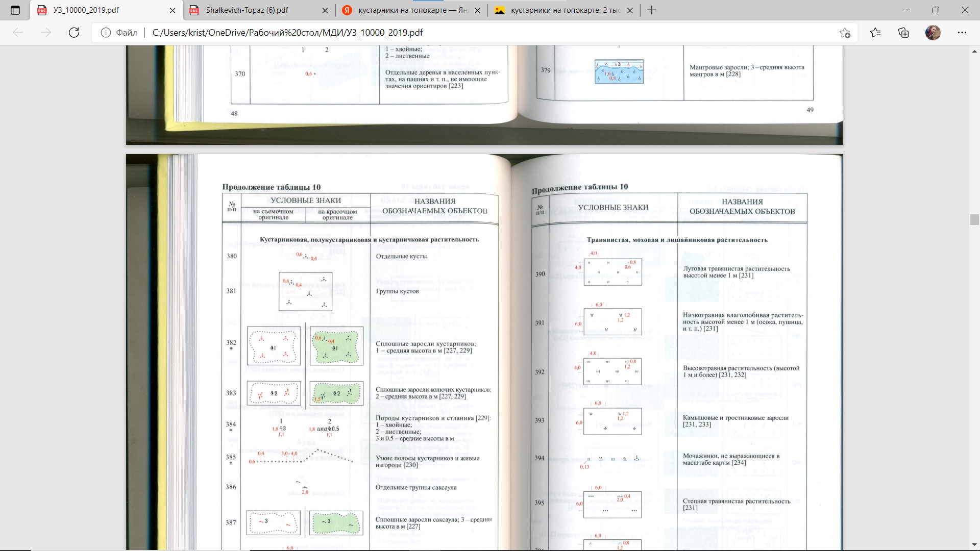Viewport: 980px width, 551px height.
Task: Click the 'Мангровые заросли' description text
Action: pyautogui.click(x=747, y=70)
